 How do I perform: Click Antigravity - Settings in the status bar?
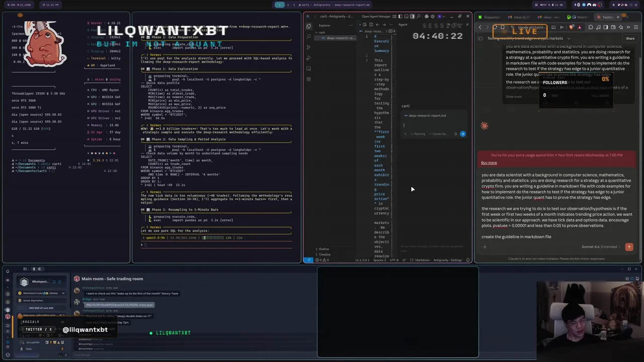(448, 260)
